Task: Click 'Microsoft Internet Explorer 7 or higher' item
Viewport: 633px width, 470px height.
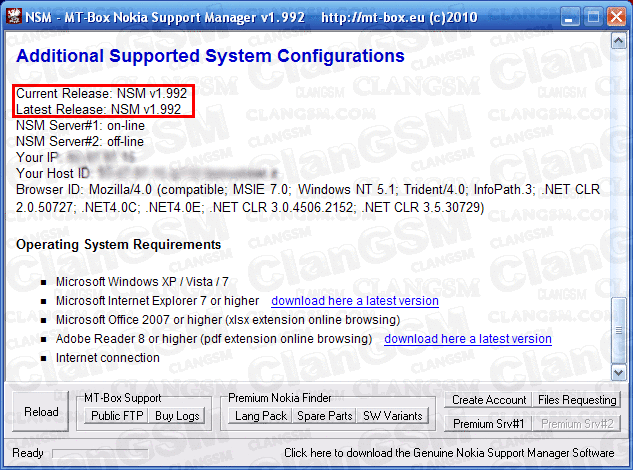Action: 157,301
